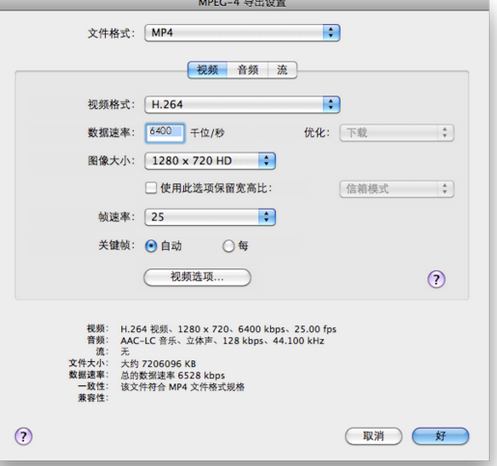Click the text 总的数据速率 6528 kbps

pyautogui.click(x=173, y=375)
